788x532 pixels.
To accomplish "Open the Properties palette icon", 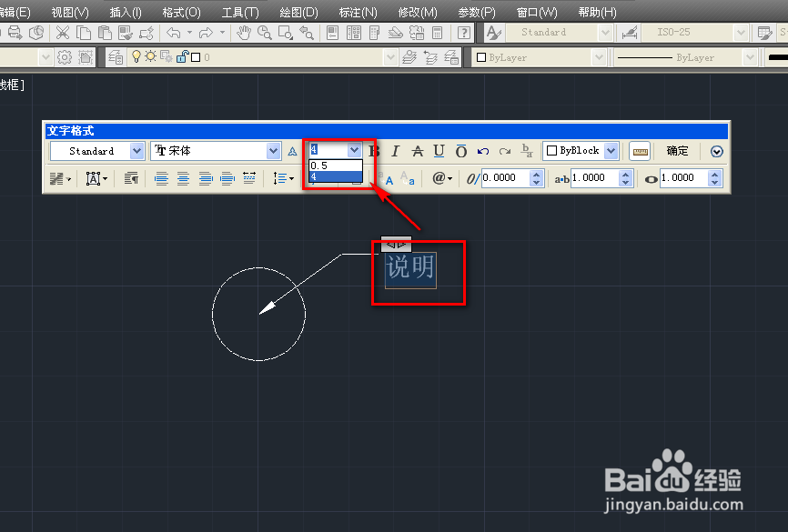I will coord(333,33).
